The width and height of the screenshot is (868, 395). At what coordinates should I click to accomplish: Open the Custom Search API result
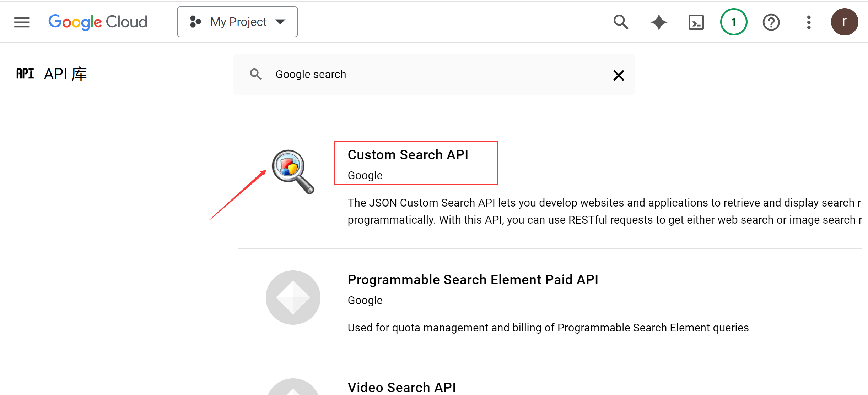[x=408, y=155]
